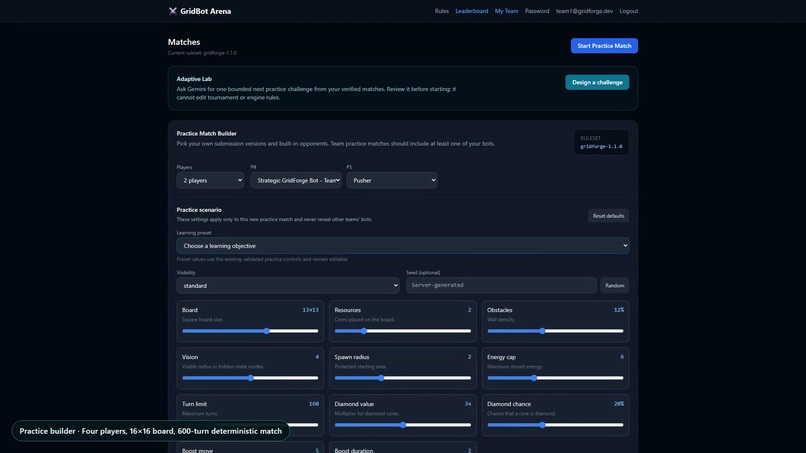Click the ruleset gridforge-1.1.0 badge
The height and width of the screenshot is (453, 806).
pos(601,142)
